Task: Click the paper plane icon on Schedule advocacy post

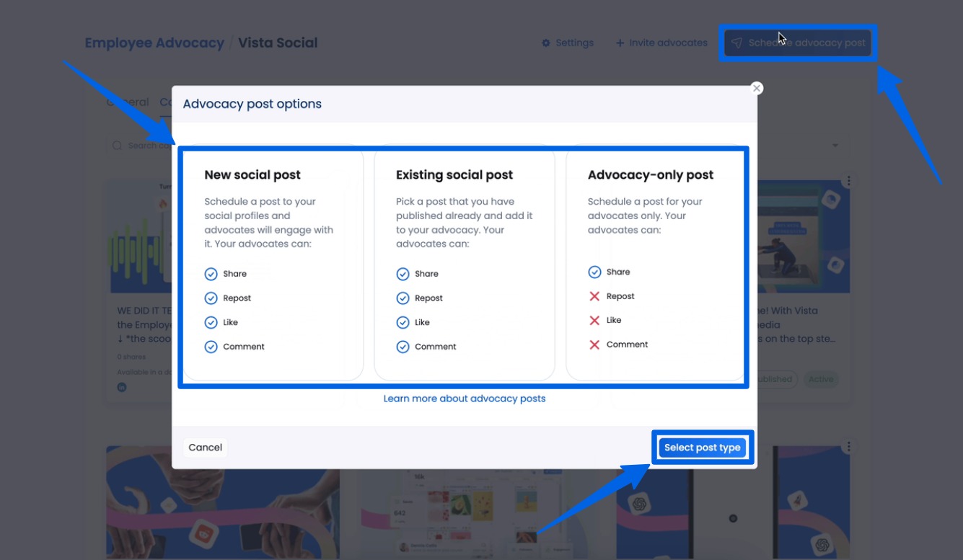Action: tap(736, 43)
